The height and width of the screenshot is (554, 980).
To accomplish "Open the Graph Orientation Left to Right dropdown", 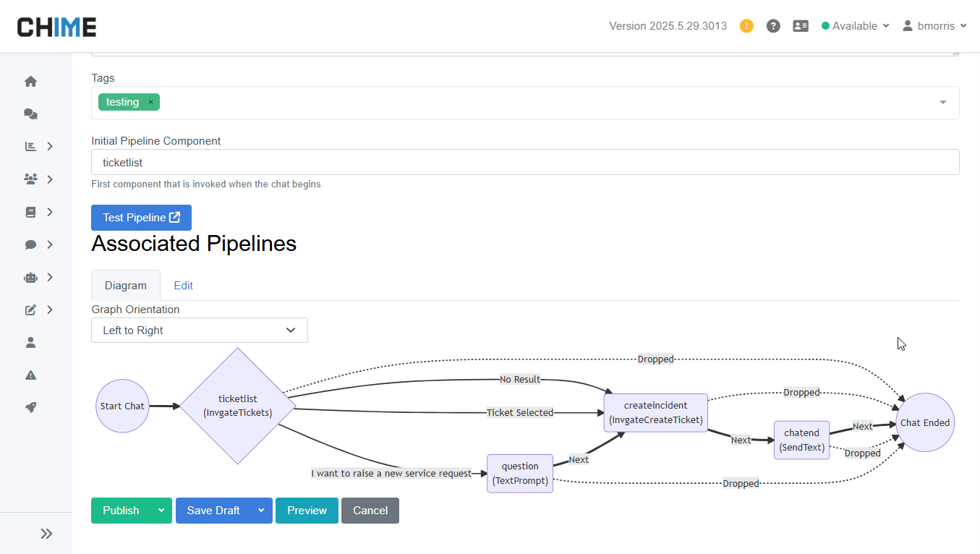I will (200, 331).
